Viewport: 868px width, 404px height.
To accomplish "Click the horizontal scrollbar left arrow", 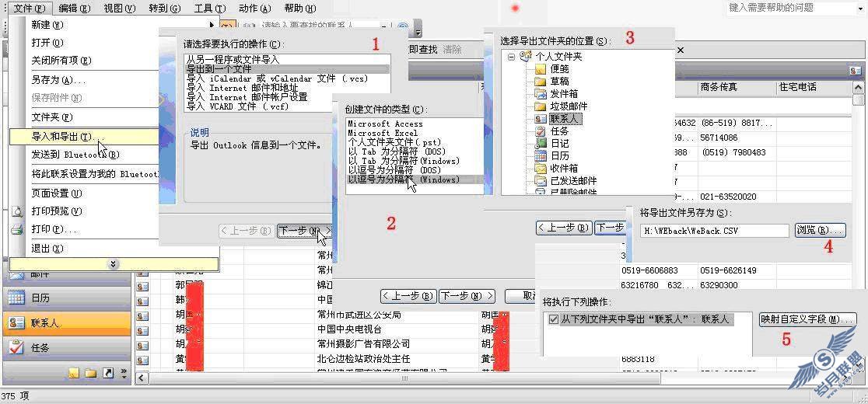I will (142, 378).
